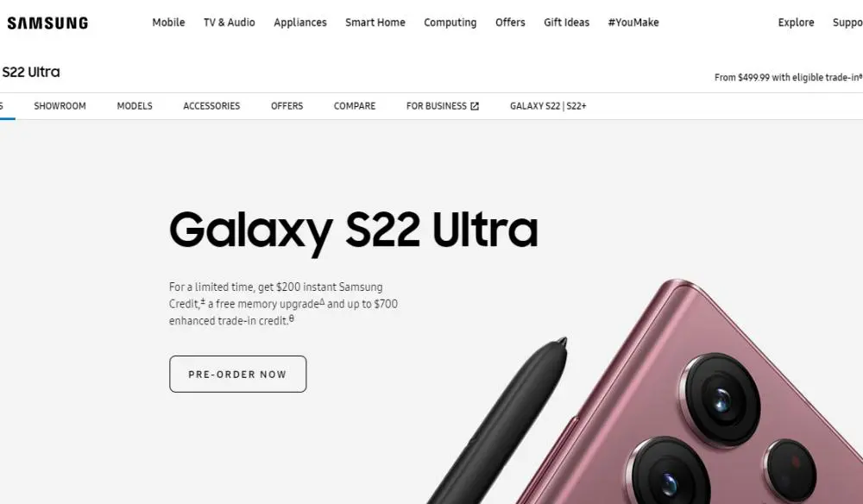863x504 pixels.
Task: Go to the Offers navigation item
Action: click(x=510, y=22)
